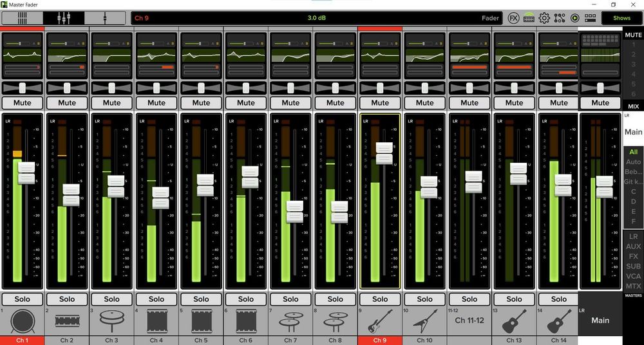This screenshot has width=644, height=345.
Task: Mute channel 1
Action: pos(22,103)
